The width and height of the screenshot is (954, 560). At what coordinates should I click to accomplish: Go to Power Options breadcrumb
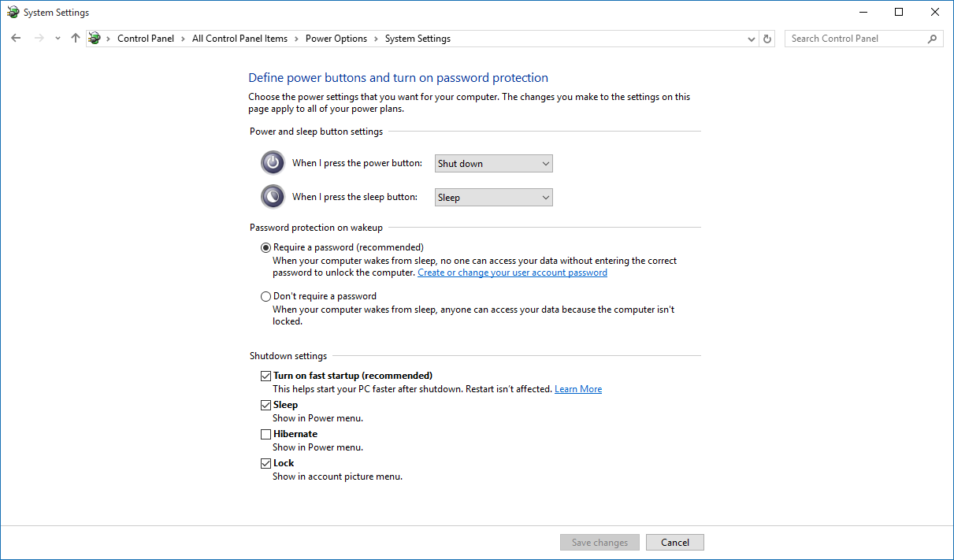pos(336,39)
